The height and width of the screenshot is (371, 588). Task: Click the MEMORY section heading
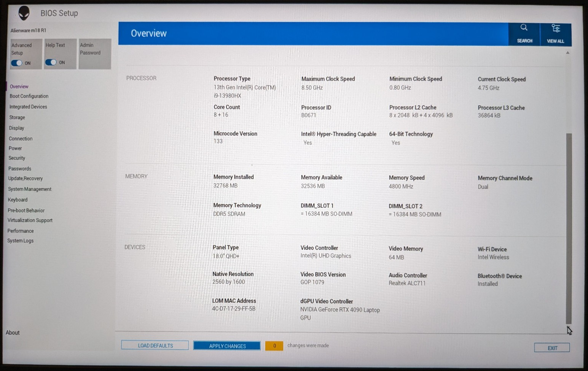coord(136,176)
